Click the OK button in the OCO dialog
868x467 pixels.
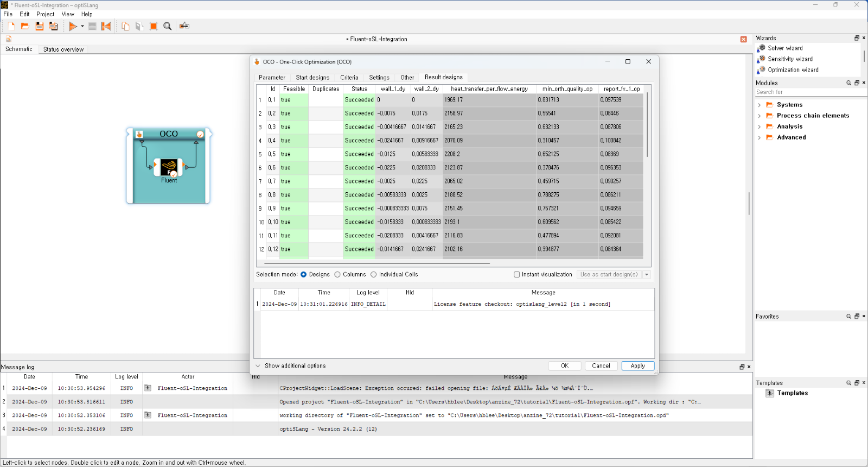[565, 366]
